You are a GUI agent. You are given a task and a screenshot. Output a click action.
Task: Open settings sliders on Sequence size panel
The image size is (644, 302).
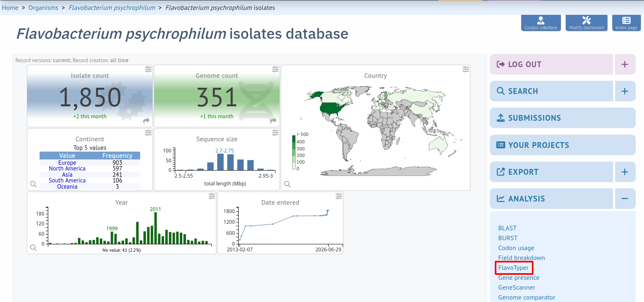275,133
